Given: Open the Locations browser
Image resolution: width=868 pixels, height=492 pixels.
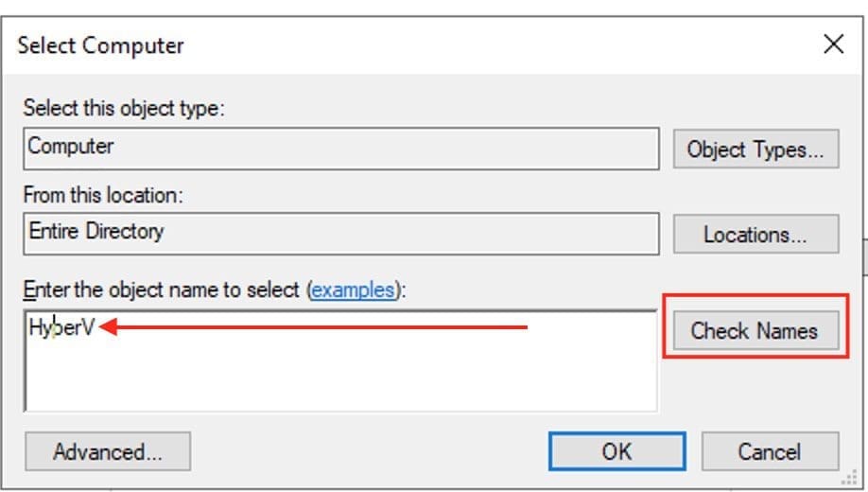Looking at the screenshot, I should (x=755, y=234).
